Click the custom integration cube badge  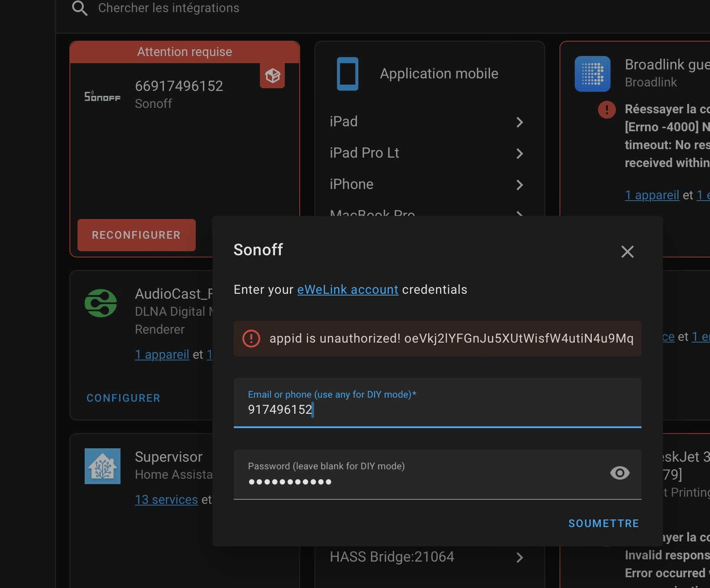coord(272,76)
